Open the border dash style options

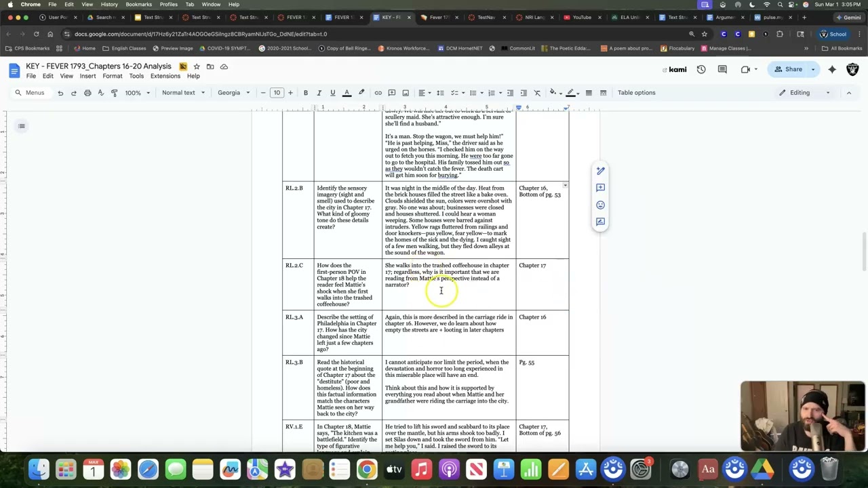click(x=603, y=93)
